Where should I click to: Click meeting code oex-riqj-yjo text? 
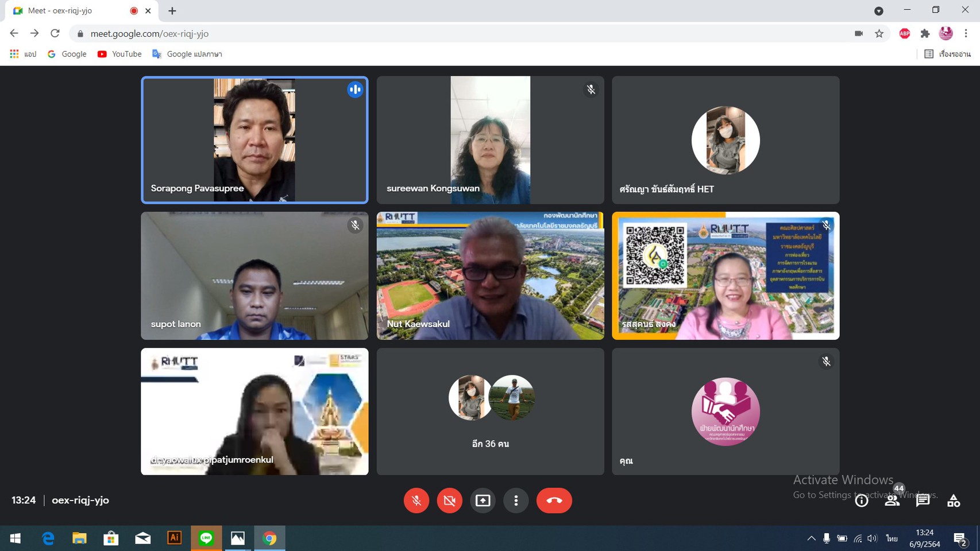[x=80, y=500]
